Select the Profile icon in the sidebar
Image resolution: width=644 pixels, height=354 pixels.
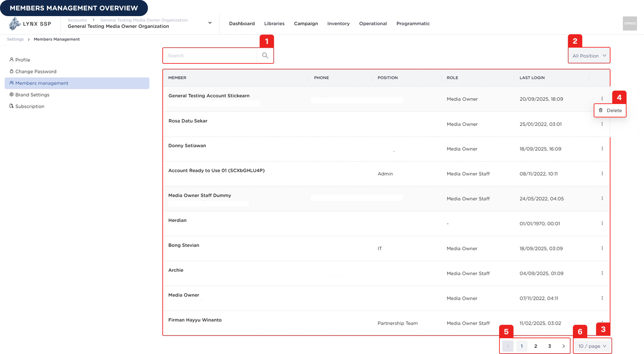point(11,60)
